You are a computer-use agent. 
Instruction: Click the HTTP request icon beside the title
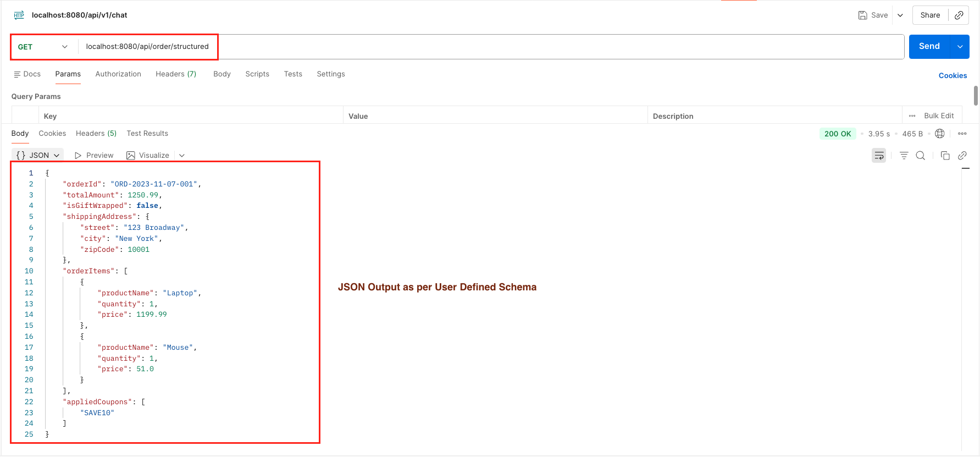point(19,15)
